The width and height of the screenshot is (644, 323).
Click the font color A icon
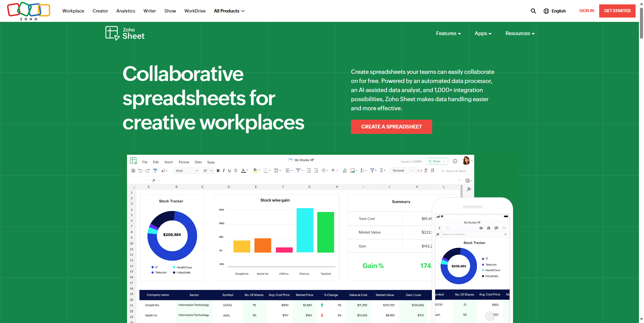pos(243,171)
